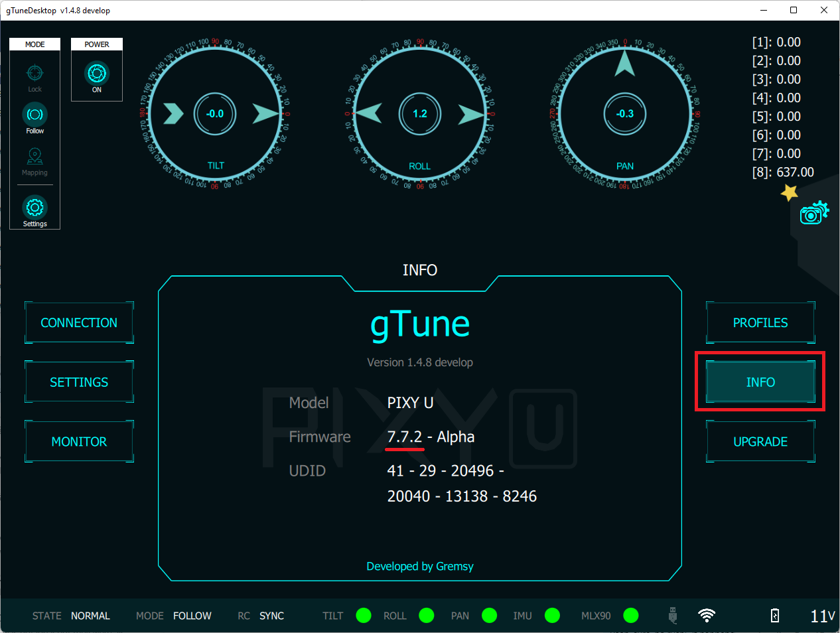Click the Developed by Gremsy link
Viewport: 840px width, 633px height.
(420, 567)
